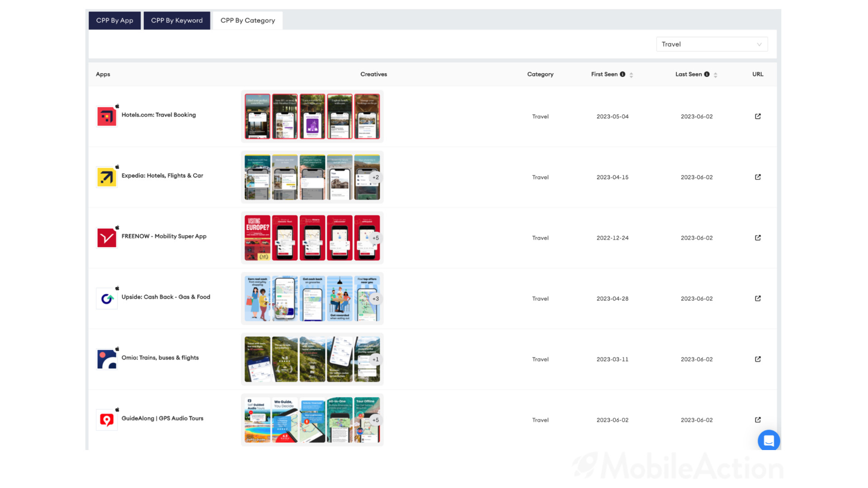Select first seen date 2023-03-11
Image resolution: width=868 pixels, height=488 pixels.
[x=612, y=359]
